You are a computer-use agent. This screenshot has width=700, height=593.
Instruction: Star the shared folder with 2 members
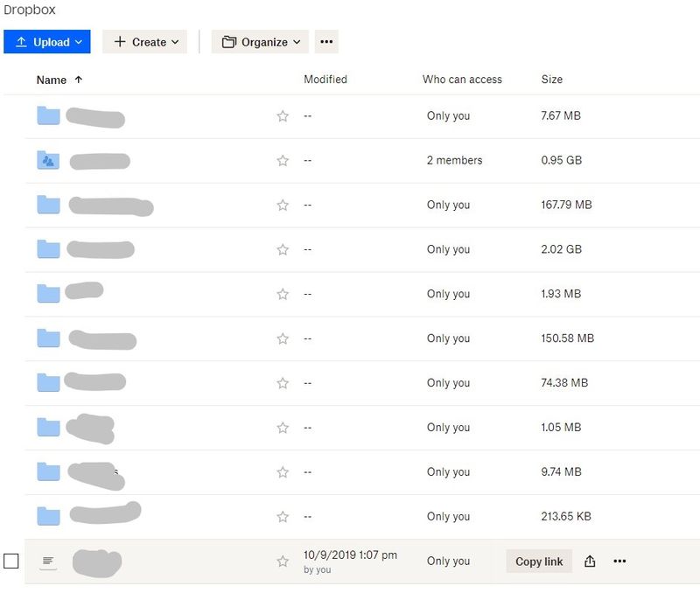point(283,161)
